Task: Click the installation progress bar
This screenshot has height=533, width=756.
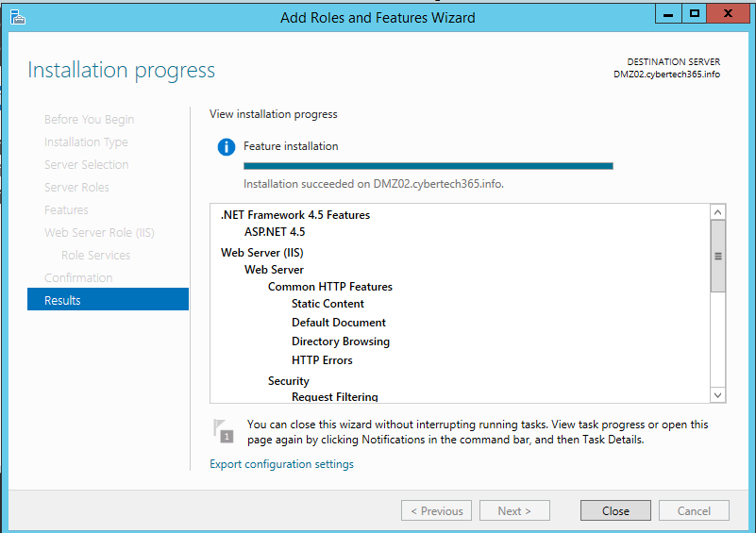Action: (428, 166)
